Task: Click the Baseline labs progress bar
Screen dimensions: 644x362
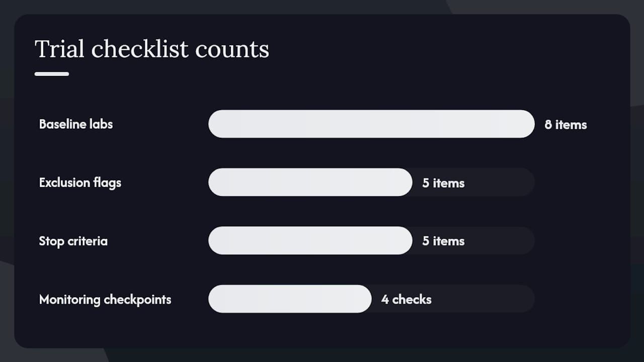Action: 371,124
